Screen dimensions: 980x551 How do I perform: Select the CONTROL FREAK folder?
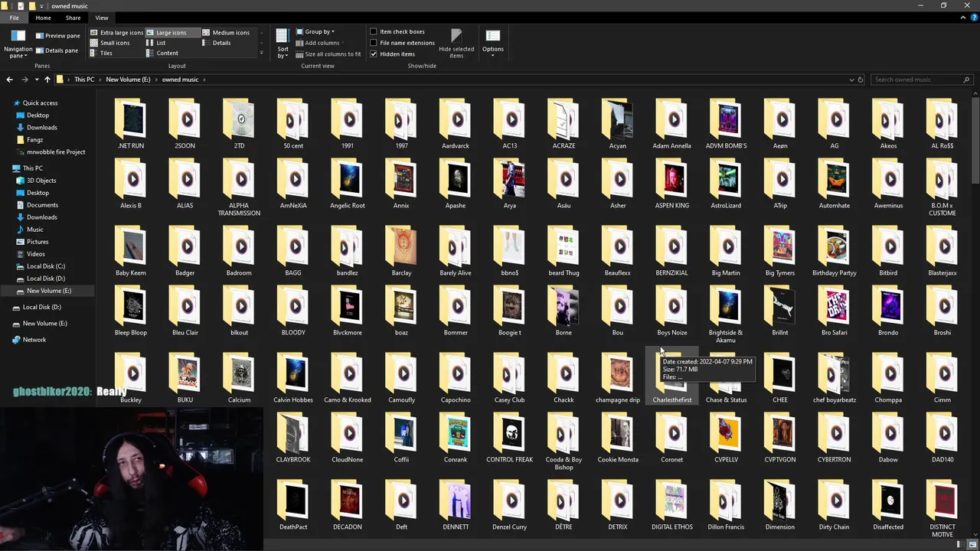point(510,439)
